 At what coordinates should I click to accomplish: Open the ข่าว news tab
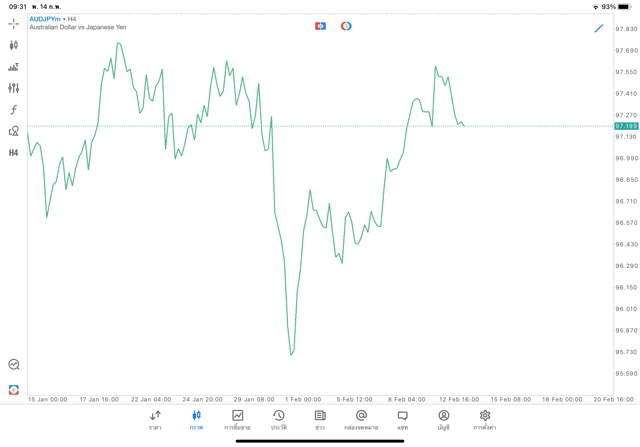[320, 420]
